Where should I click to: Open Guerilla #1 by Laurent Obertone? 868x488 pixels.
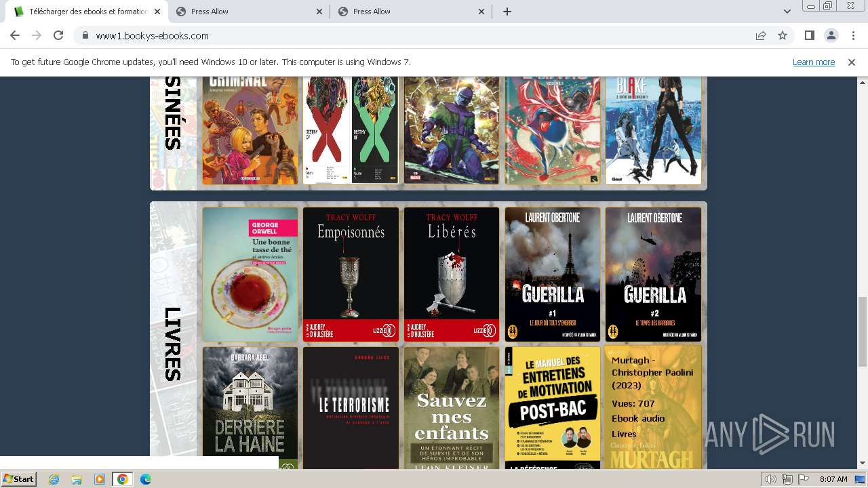553,274
